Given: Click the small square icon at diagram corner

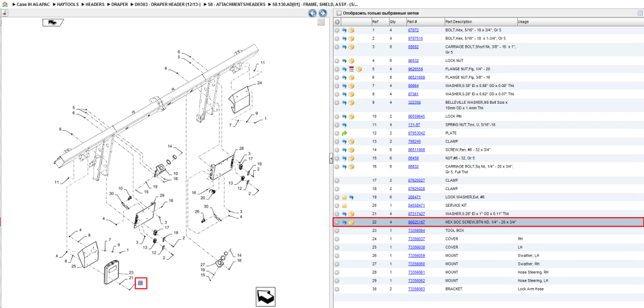Looking at the screenshot, I should point(321,22).
